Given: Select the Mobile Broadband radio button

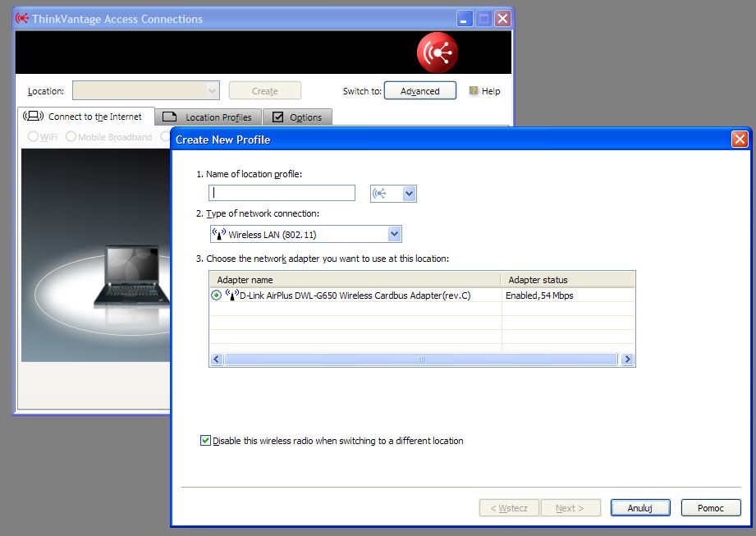Looking at the screenshot, I should tap(71, 136).
